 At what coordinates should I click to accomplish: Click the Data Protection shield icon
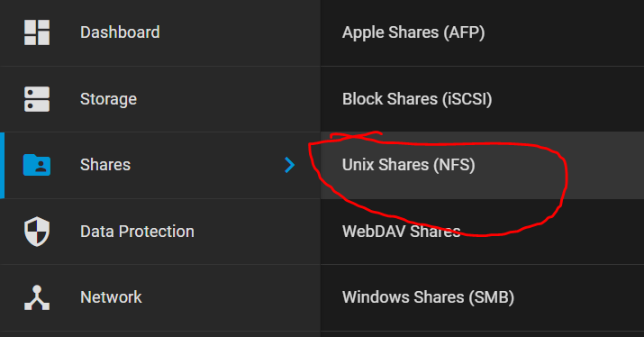(x=37, y=232)
